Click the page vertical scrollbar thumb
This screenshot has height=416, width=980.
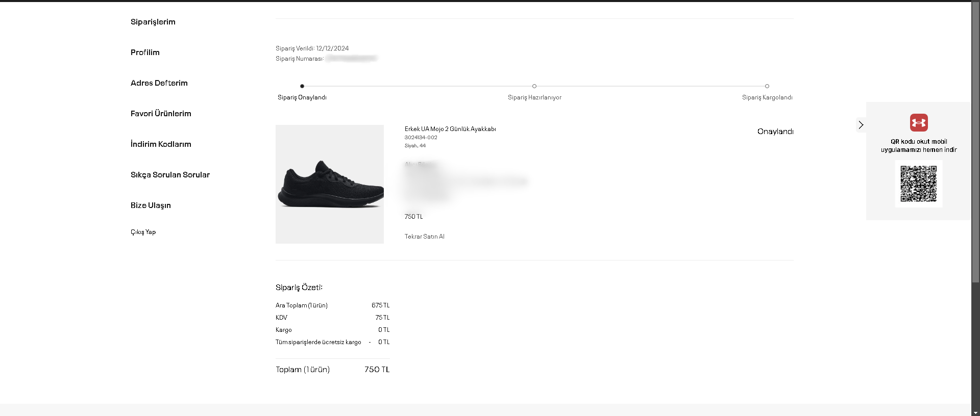tap(975, 143)
